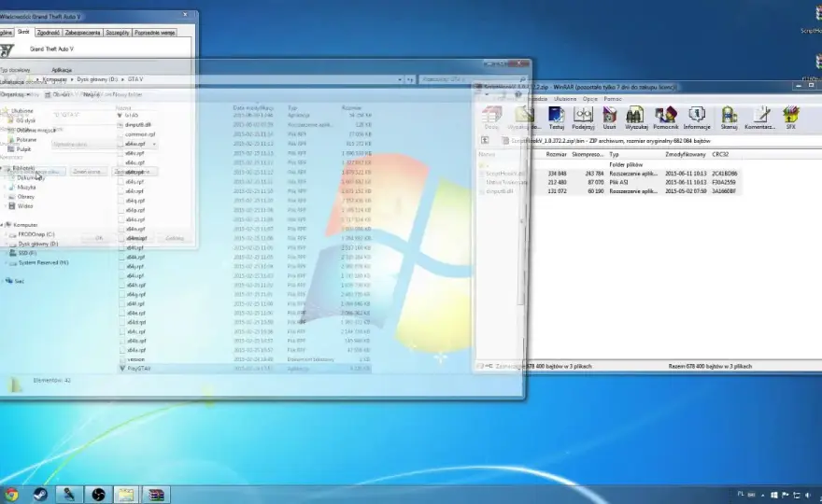Select Muzyka library in Explorer sidebar
Image resolution: width=822 pixels, height=504 pixels.
pyautogui.click(x=26, y=187)
